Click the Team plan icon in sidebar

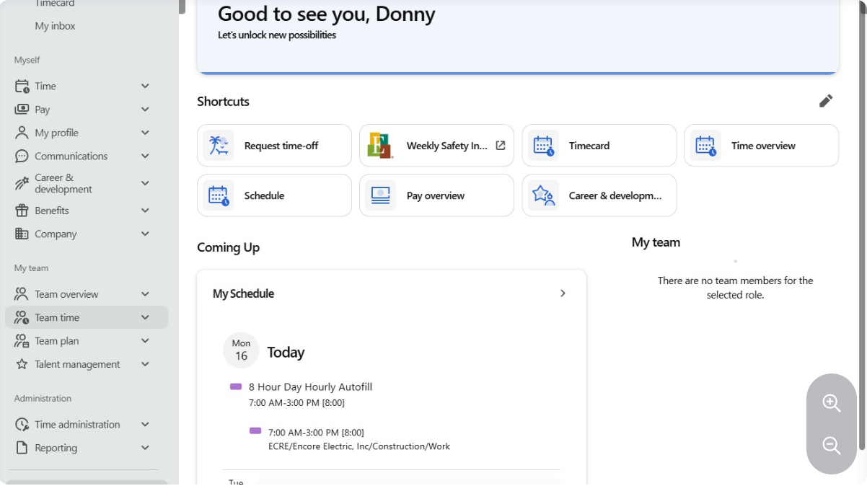click(x=22, y=341)
